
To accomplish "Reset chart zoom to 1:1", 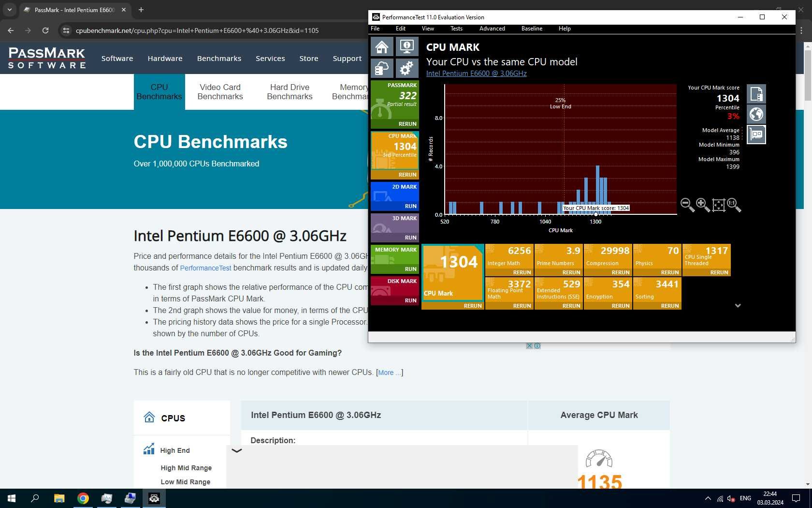I will (734, 205).
